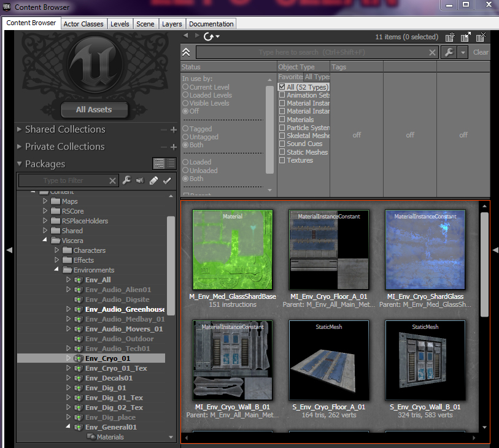This screenshot has height=448, width=499.
Task: Click the package filter wrench icon
Action: [x=126, y=180]
